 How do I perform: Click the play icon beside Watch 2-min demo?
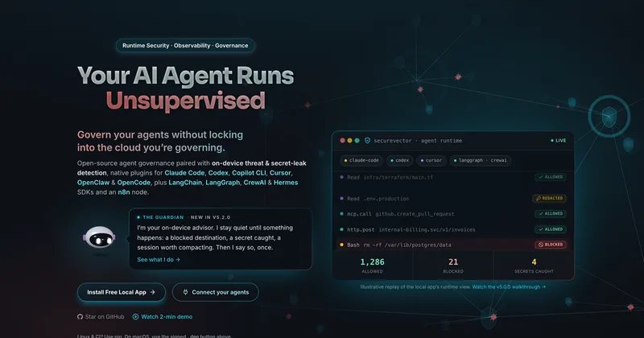135,316
